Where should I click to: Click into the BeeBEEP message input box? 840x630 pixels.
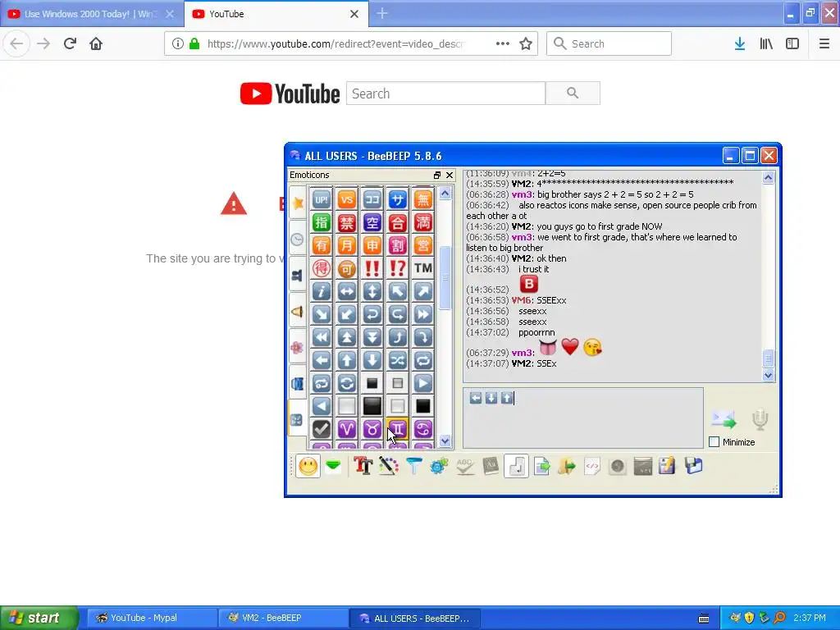coord(583,418)
